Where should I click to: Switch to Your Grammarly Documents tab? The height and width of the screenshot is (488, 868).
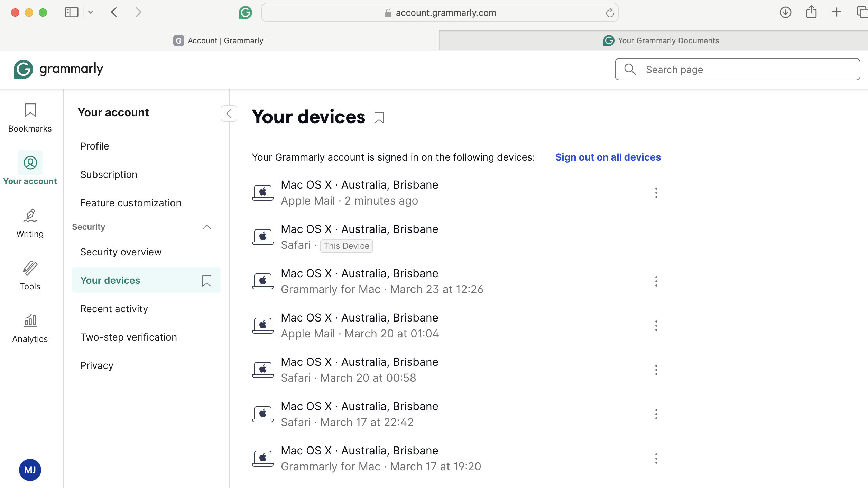pos(661,40)
